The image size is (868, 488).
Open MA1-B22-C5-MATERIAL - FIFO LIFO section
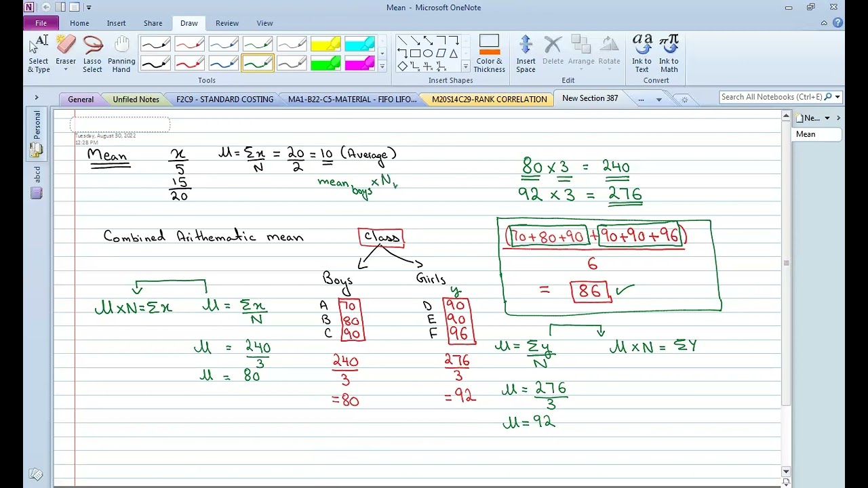coord(352,99)
